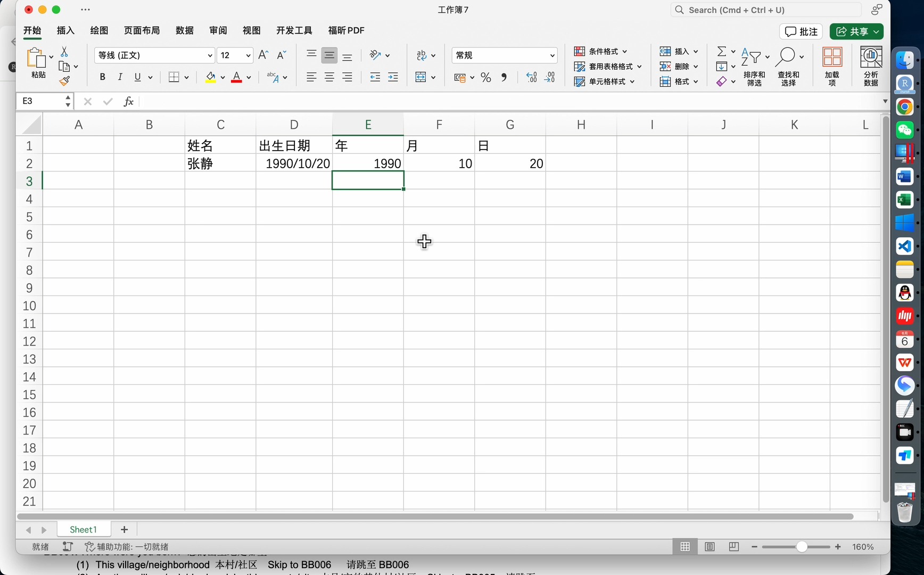Increase font size with large A
Screen dimensions: 924x575
pyautogui.click(x=263, y=55)
